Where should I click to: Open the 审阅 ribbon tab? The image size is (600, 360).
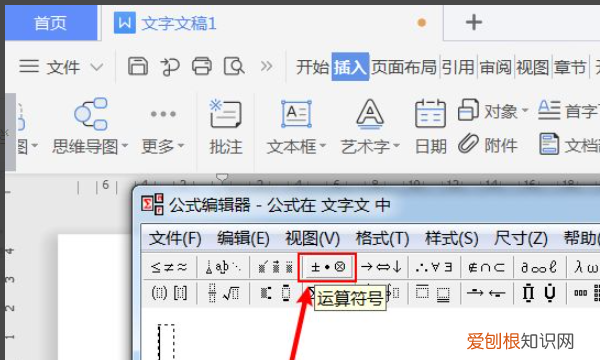pos(496,67)
